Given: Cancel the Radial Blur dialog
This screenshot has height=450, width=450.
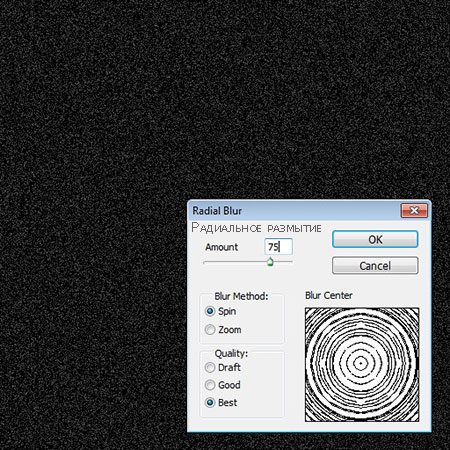Looking at the screenshot, I should point(375,266).
